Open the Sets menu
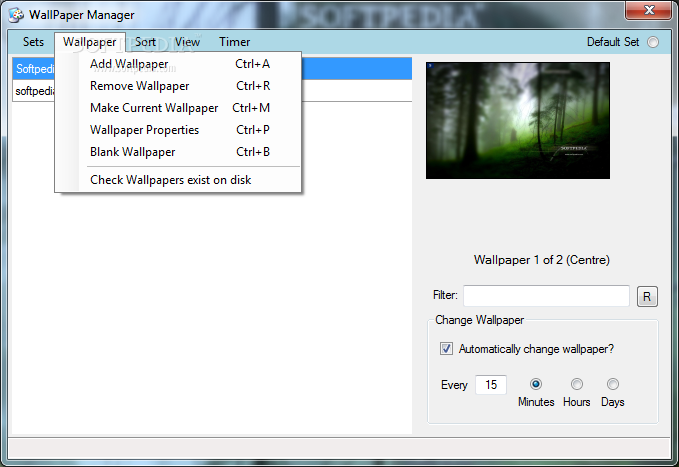The image size is (679, 467). tap(33, 42)
